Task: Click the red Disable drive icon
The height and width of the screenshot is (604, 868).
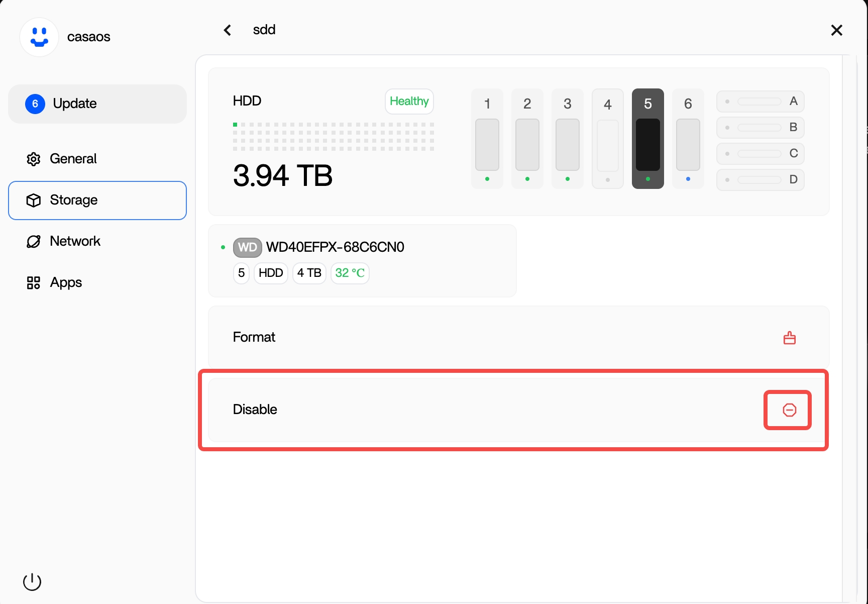Action: pyautogui.click(x=789, y=410)
